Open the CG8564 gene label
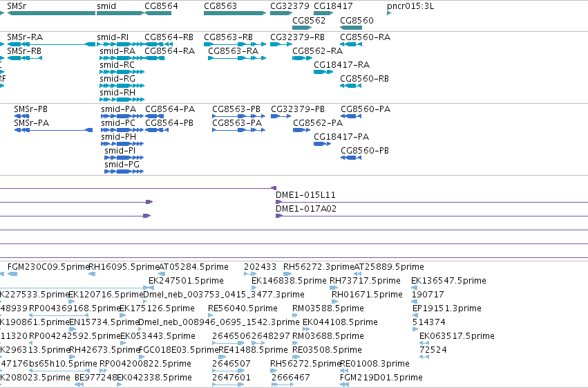Screen dimensions: 588x388 (x=161, y=6)
